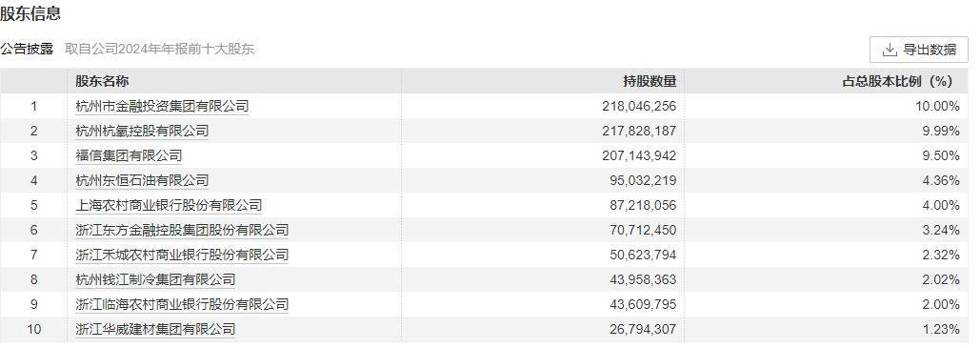Open 浙江禾城农村商业银行股份有限公司 link
The height and width of the screenshot is (348, 980).
pos(182,255)
